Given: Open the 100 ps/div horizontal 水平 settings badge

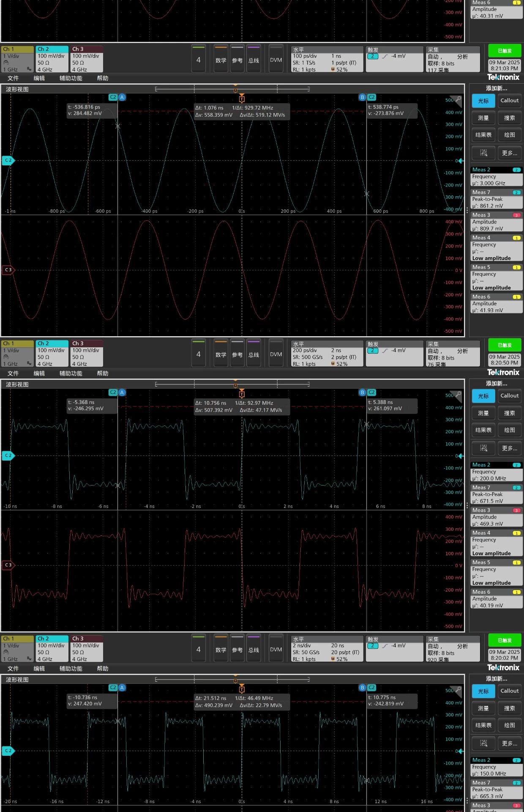Looking at the screenshot, I should coord(327,59).
